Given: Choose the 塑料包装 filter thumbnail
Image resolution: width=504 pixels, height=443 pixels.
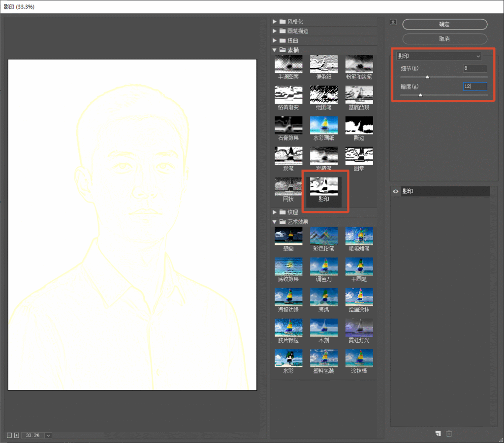Looking at the screenshot, I should [x=324, y=358].
